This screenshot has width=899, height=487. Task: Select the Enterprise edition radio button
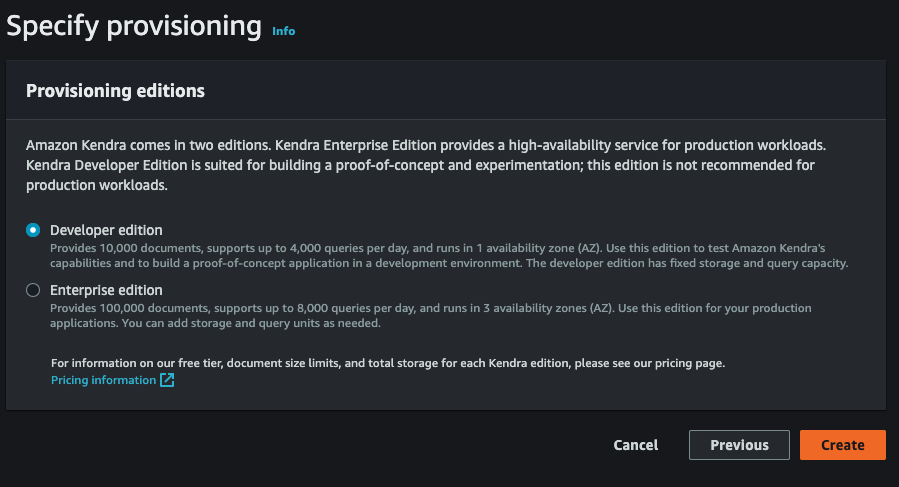(33, 290)
